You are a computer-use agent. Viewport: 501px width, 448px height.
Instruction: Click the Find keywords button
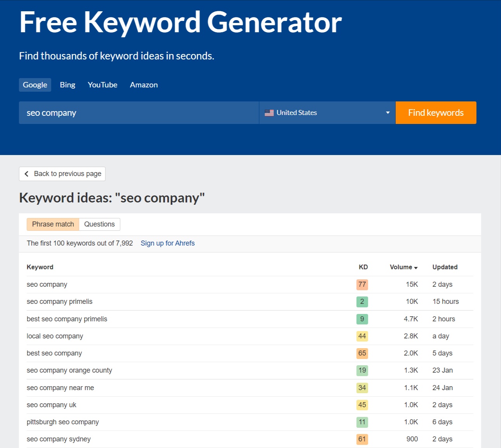tap(436, 113)
